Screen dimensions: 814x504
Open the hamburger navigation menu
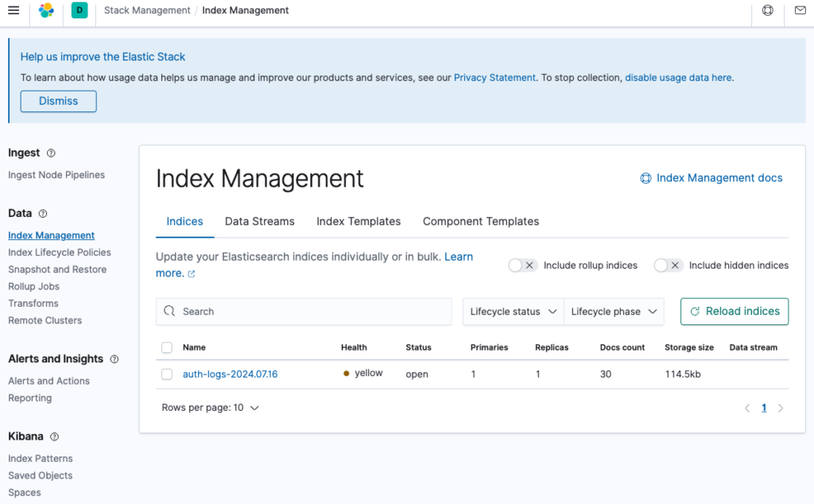[x=14, y=10]
